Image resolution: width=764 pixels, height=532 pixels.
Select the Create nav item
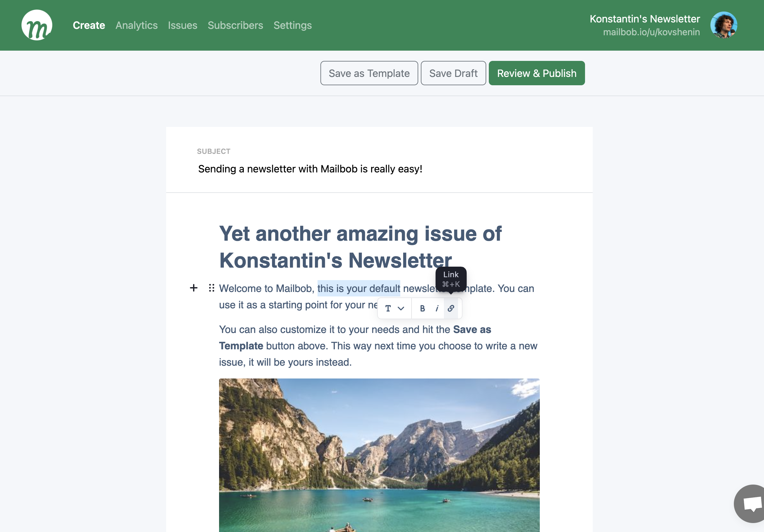click(89, 25)
